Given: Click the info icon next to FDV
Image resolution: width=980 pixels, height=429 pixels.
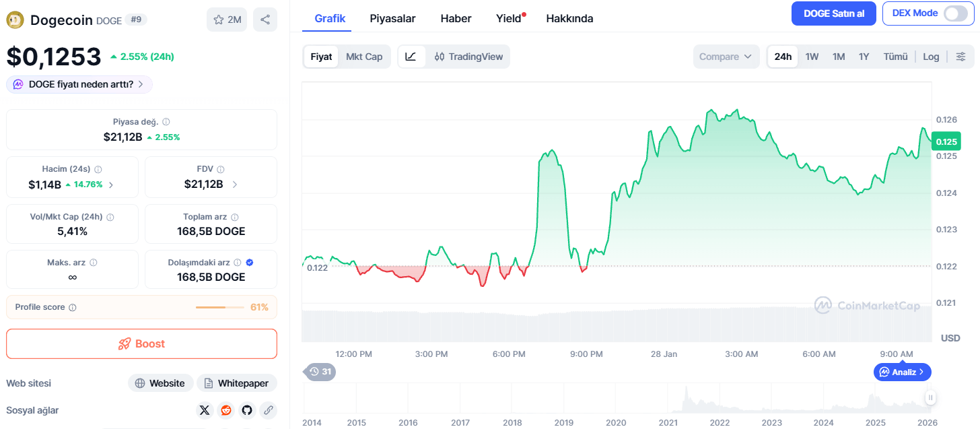Looking at the screenshot, I should 221,170.
